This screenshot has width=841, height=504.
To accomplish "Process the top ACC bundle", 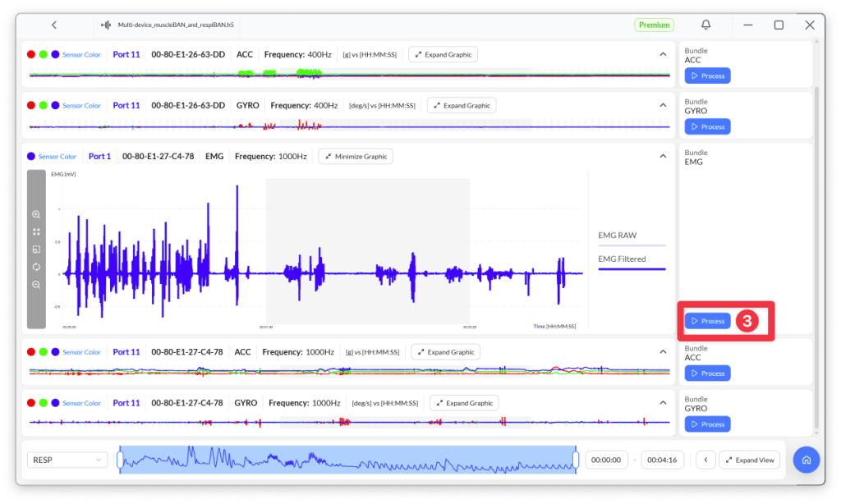I will pos(707,76).
